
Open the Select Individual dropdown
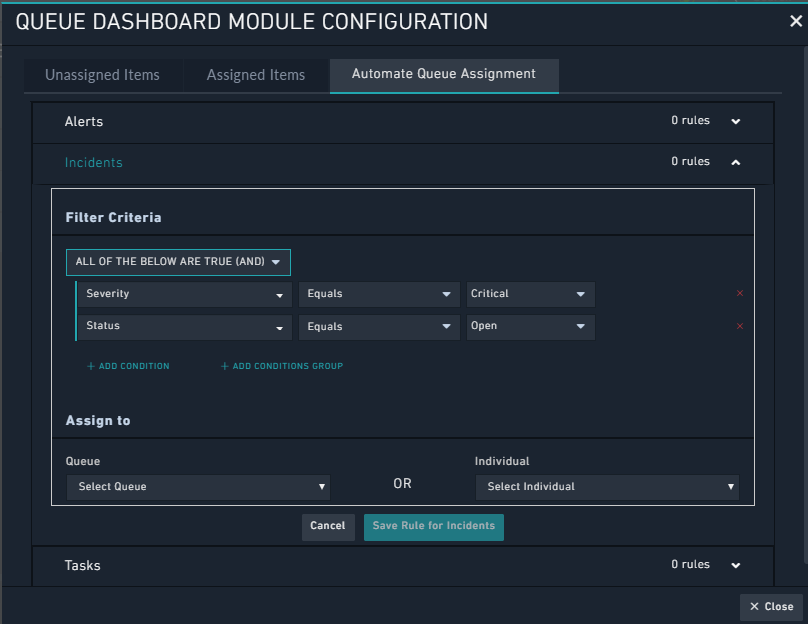[607, 487]
